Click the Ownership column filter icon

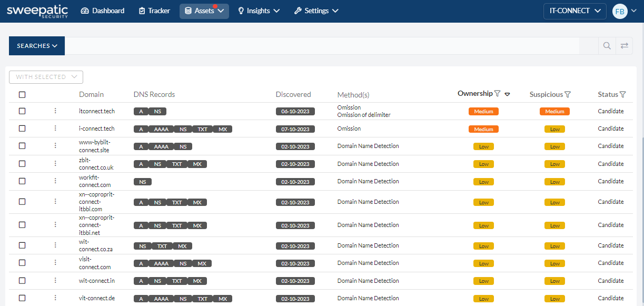(x=497, y=94)
